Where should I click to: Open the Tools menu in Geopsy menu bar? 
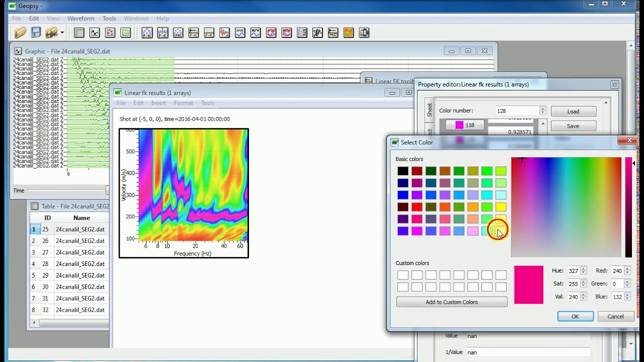tap(109, 19)
